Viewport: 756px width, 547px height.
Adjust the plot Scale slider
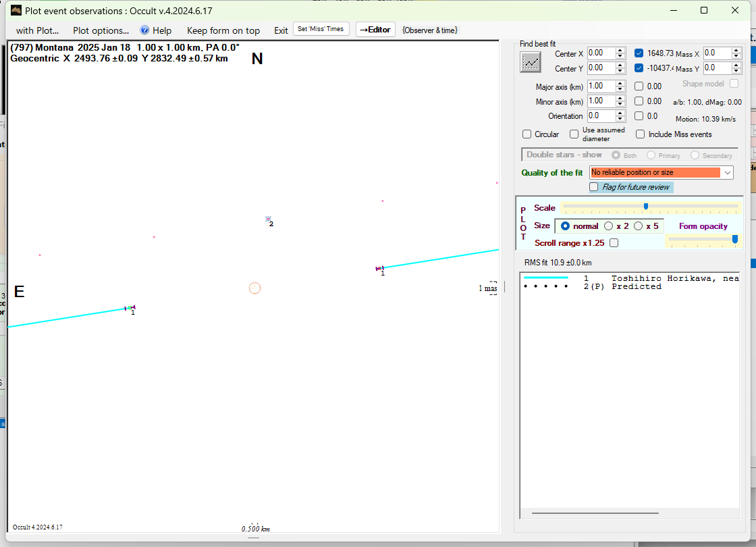click(646, 207)
